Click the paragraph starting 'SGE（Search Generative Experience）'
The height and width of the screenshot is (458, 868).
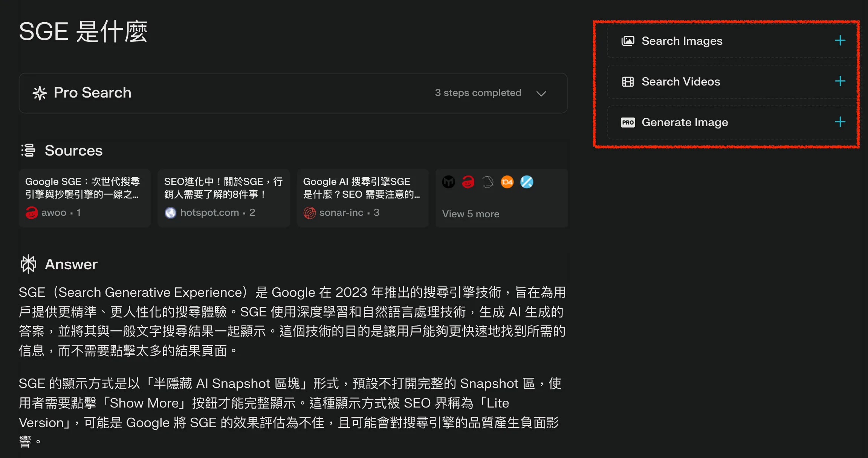292,321
